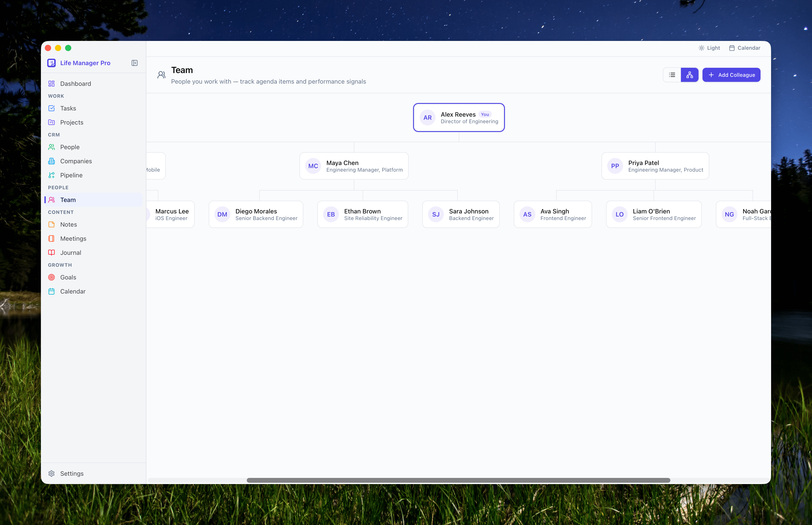Image resolution: width=812 pixels, height=525 pixels.
Task: Click the 'You' badge
Action: click(x=485, y=115)
